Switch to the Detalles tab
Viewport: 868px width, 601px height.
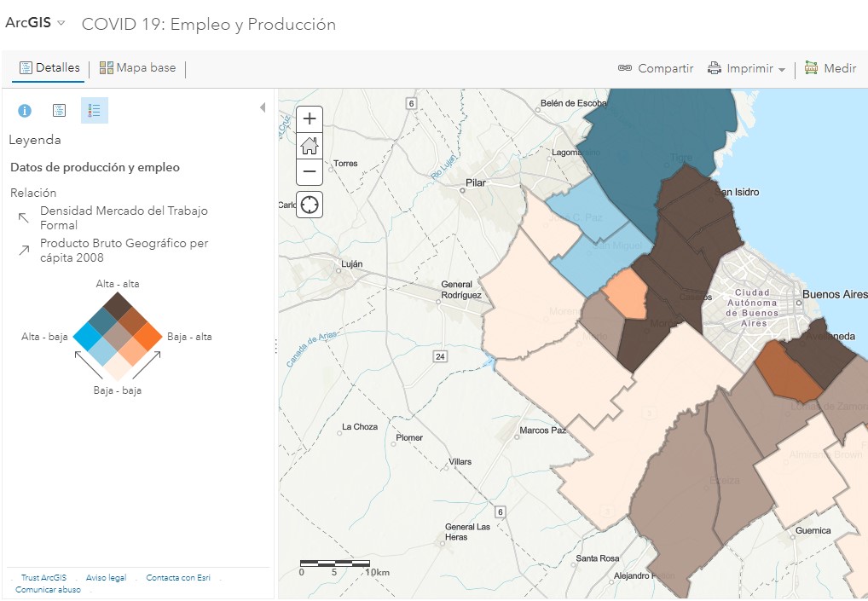(49, 68)
